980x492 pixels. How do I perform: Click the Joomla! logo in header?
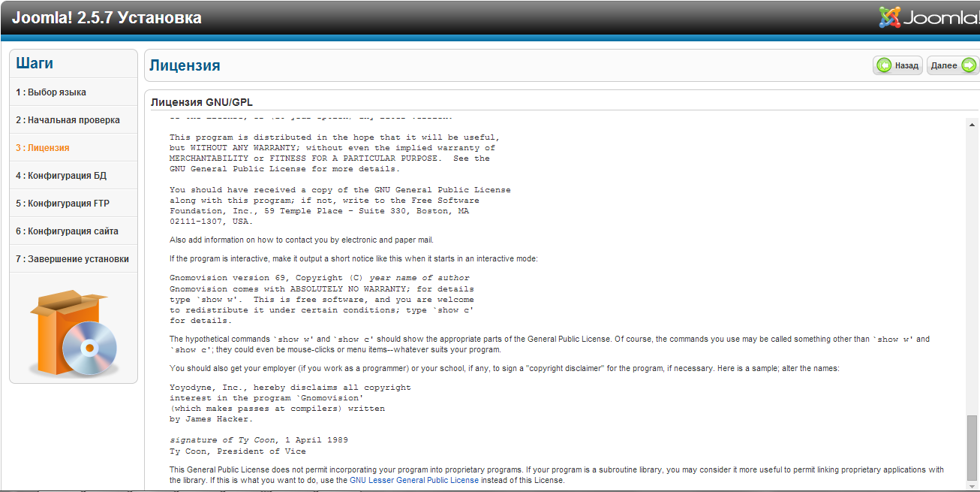tap(928, 17)
